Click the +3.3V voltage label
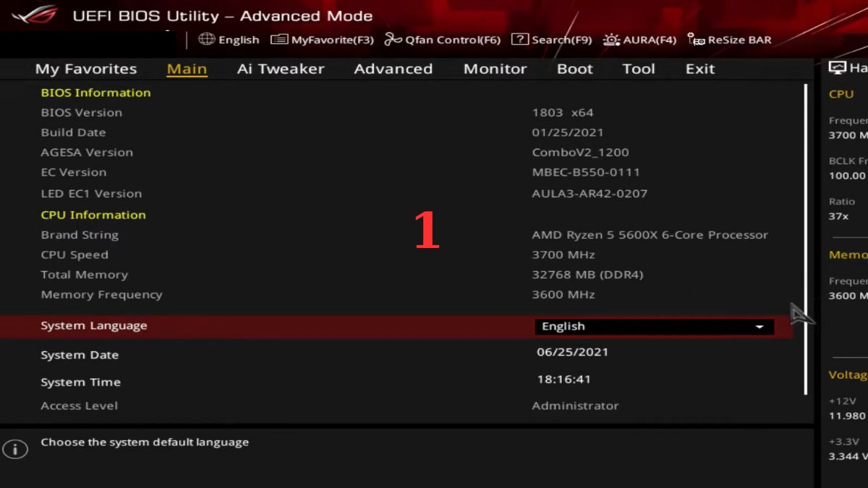Screen dimensions: 868x488 (x=844, y=442)
